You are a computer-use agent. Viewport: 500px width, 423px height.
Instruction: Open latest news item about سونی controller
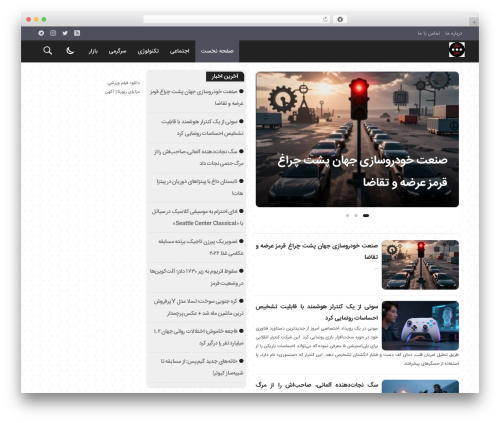[x=202, y=127]
